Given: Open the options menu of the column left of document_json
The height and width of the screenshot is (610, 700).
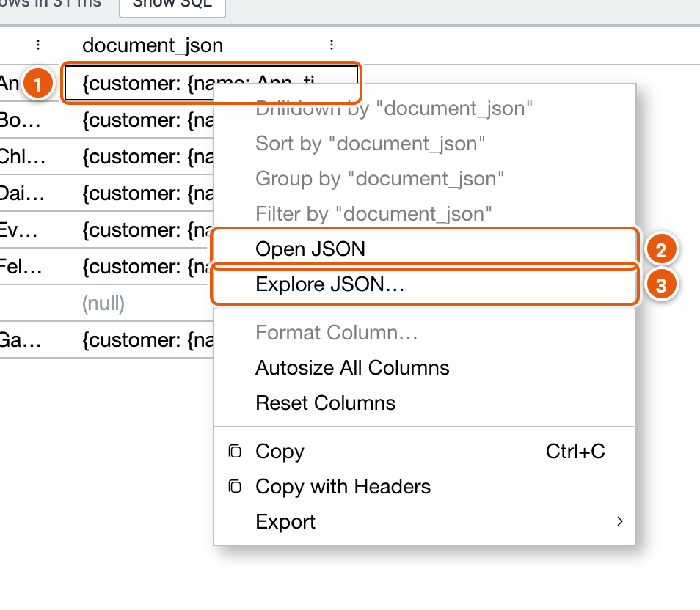Looking at the screenshot, I should [x=38, y=45].
